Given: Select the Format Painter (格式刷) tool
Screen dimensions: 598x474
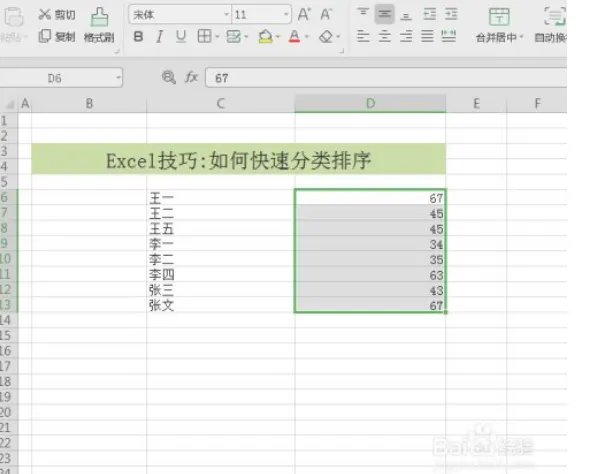Looking at the screenshot, I should 99,25.
